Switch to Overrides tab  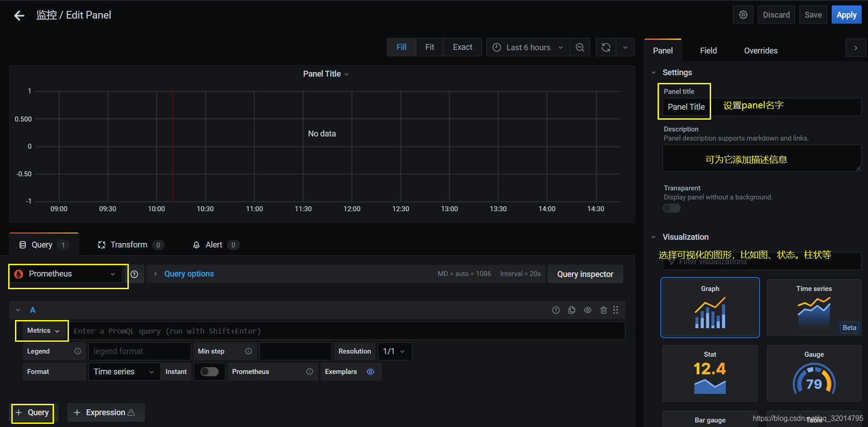761,51
